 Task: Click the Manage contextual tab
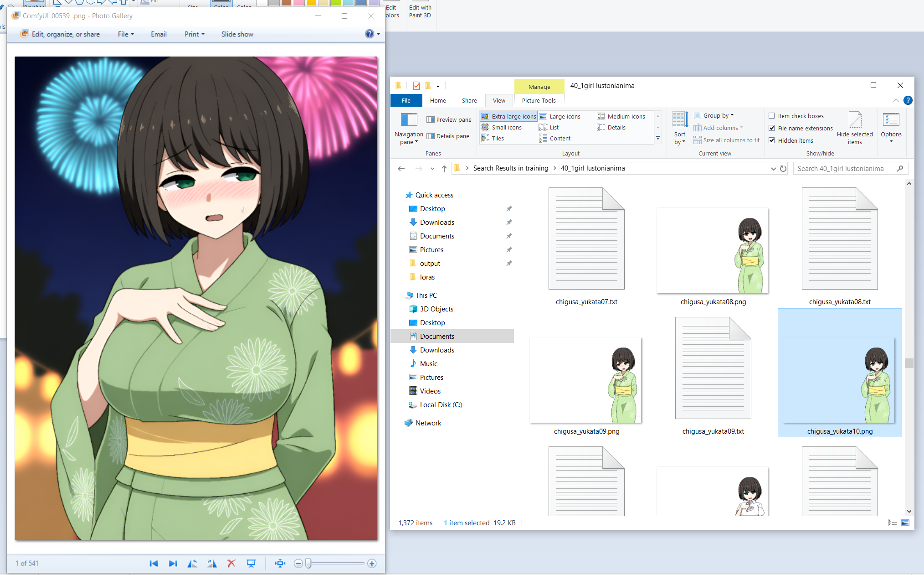point(539,87)
